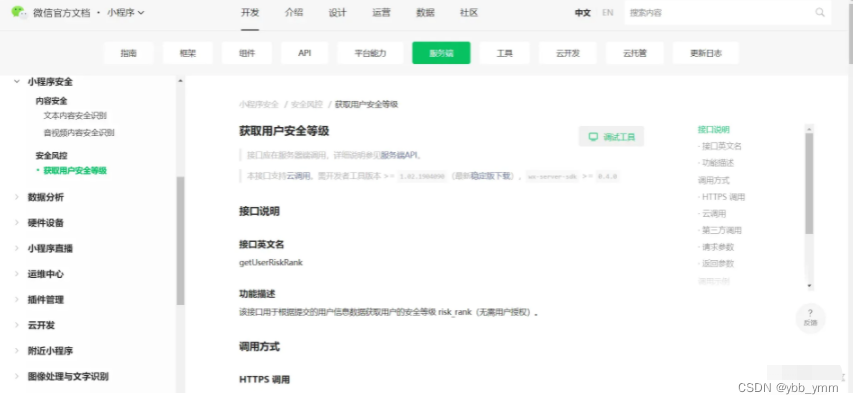Click the sidebar scrollbar up arrow
The image size is (853, 404).
[x=181, y=81]
